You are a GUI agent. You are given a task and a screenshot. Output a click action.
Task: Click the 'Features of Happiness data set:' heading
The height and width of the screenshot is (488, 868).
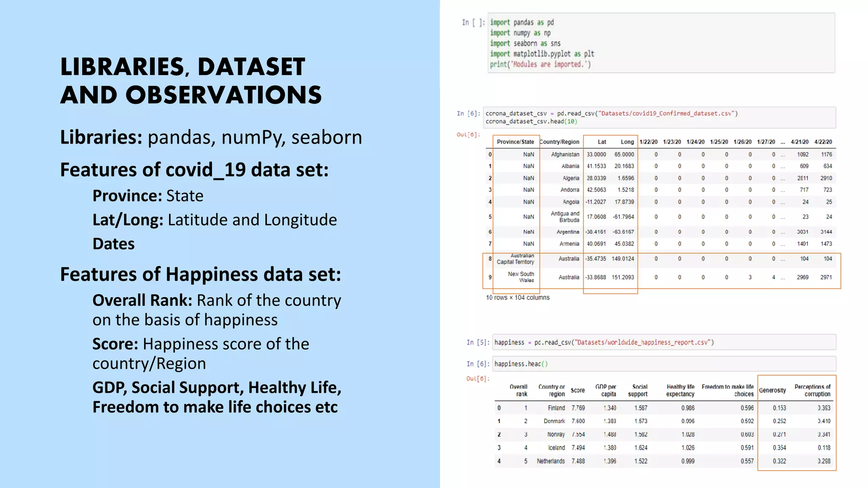pos(200,274)
